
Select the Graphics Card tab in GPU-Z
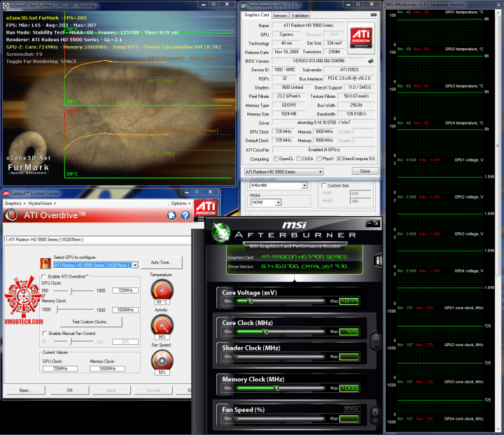pyautogui.click(x=256, y=15)
